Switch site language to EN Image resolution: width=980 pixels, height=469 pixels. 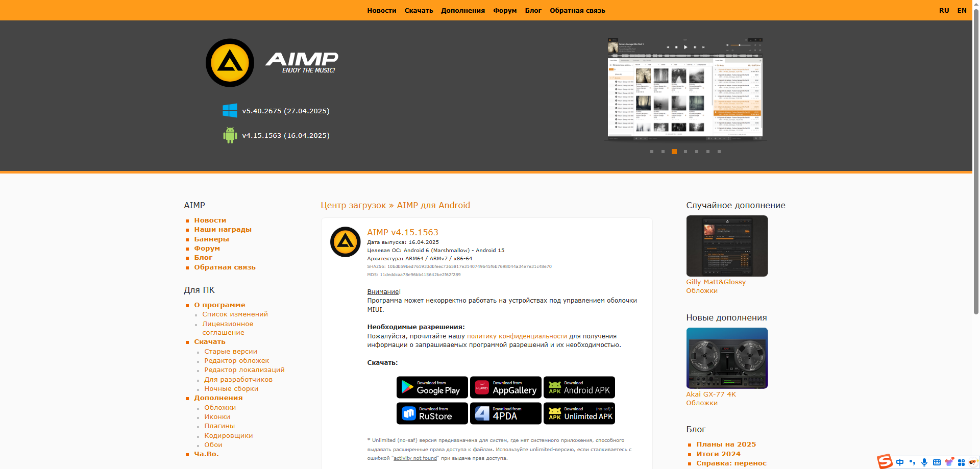point(962,10)
